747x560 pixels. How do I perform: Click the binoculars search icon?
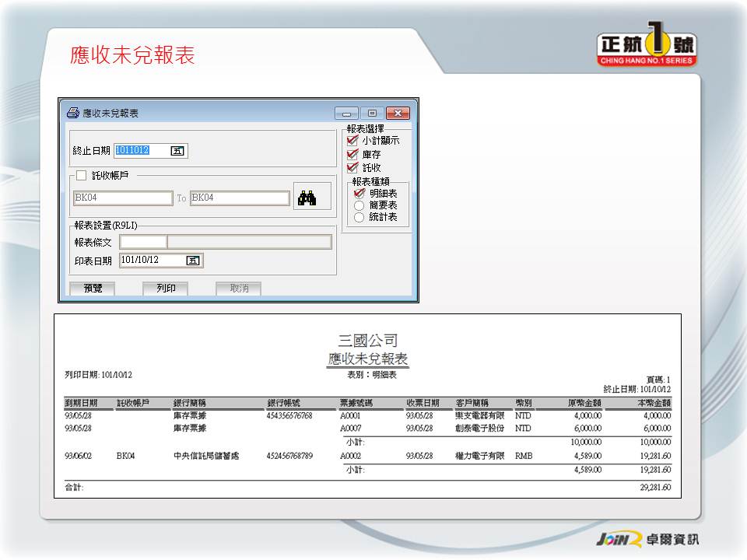[307, 198]
